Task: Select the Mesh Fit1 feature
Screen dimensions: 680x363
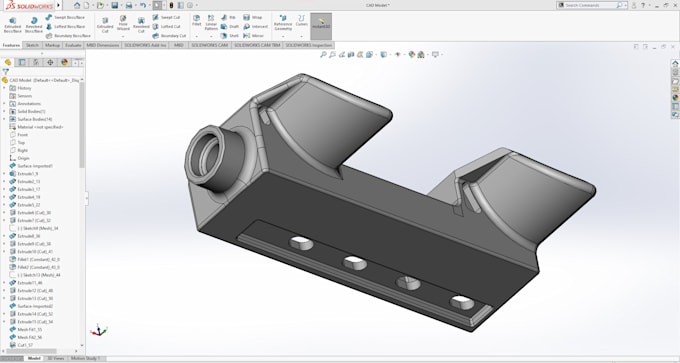Action: 26,330
